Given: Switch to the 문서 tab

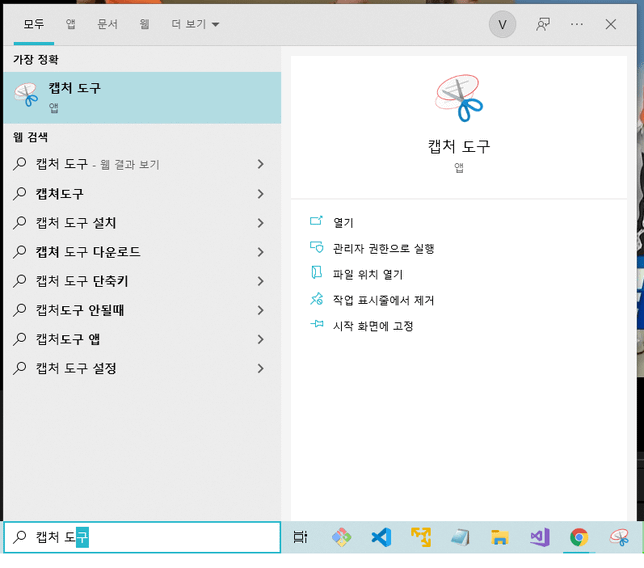Looking at the screenshot, I should click(107, 24).
